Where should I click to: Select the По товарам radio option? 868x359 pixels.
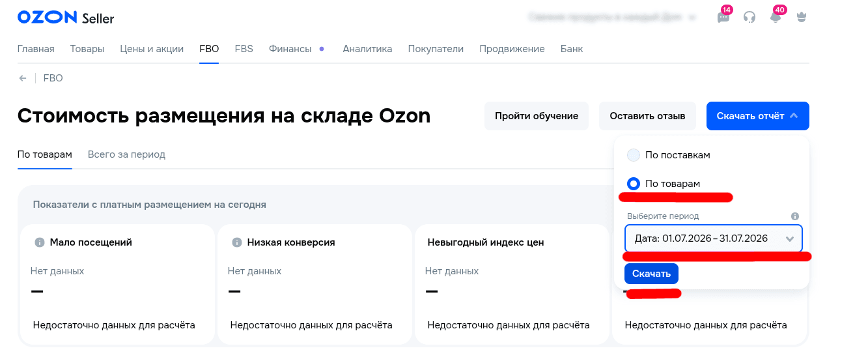(634, 184)
